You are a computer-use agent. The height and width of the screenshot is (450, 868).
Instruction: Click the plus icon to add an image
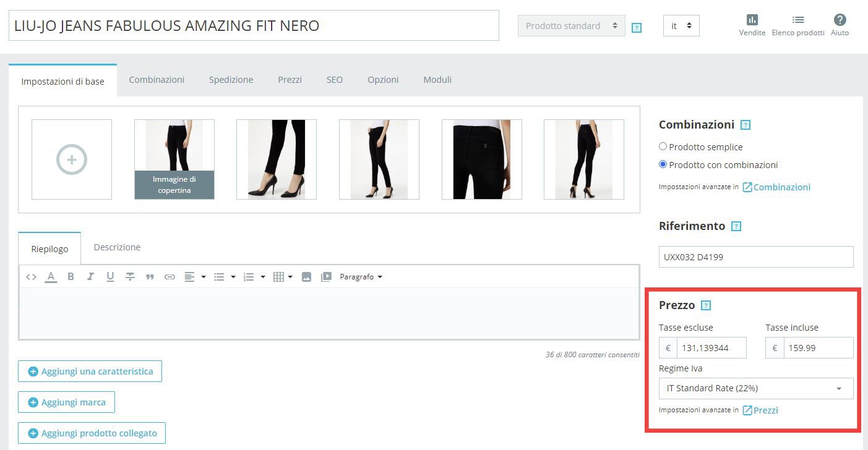tap(72, 159)
